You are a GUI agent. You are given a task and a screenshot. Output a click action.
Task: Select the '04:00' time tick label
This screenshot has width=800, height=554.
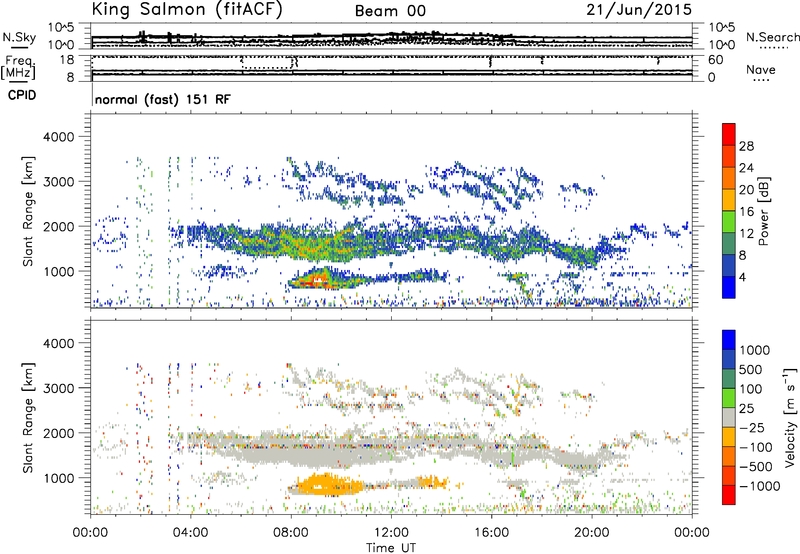190,533
